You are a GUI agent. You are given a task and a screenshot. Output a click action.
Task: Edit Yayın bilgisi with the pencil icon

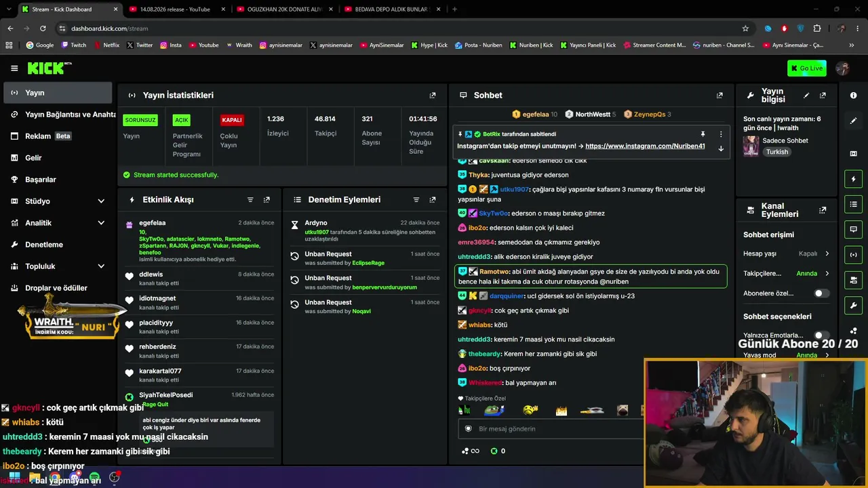(806, 96)
